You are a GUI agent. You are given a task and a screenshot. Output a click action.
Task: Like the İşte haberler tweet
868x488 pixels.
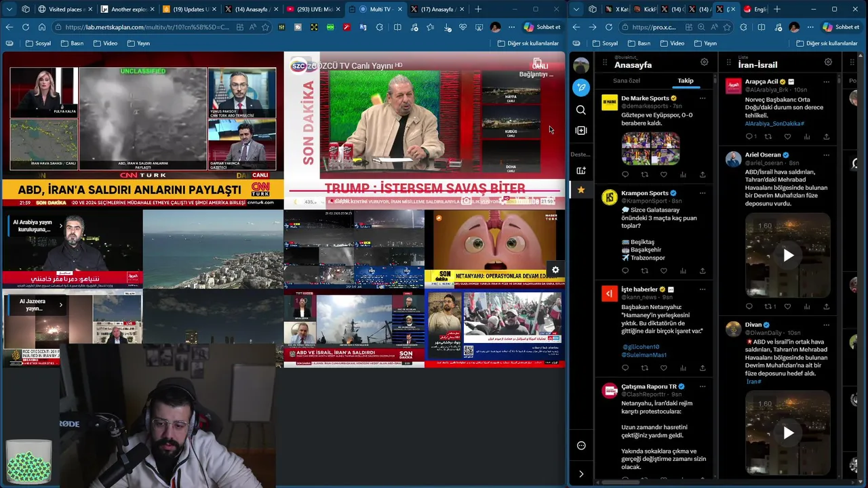click(664, 368)
